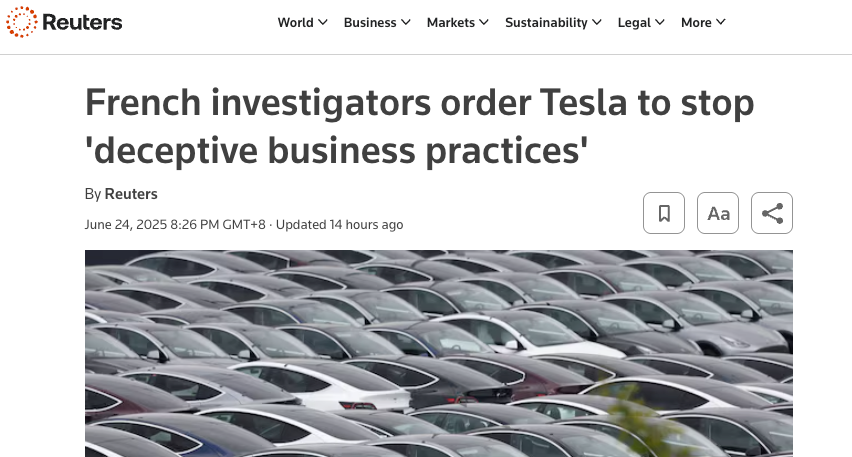Bookmark this article with the save icon
The width and height of the screenshot is (852, 457).
[x=664, y=213]
